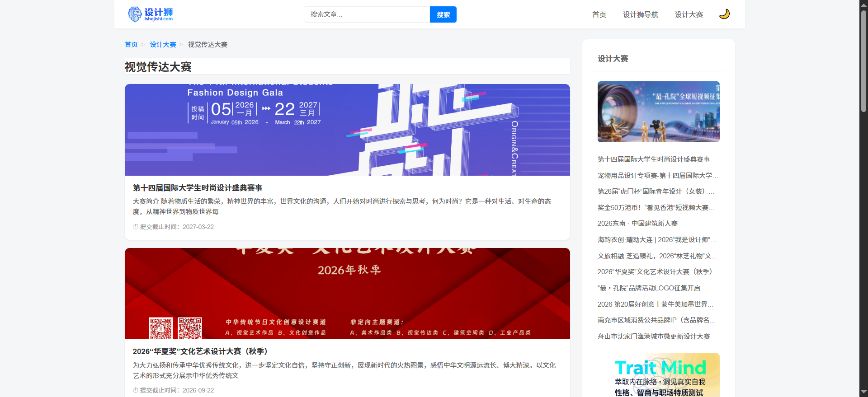Open sidebar link 海韵衣创·耀动大连
This screenshot has height=397, width=868.
[x=657, y=240]
